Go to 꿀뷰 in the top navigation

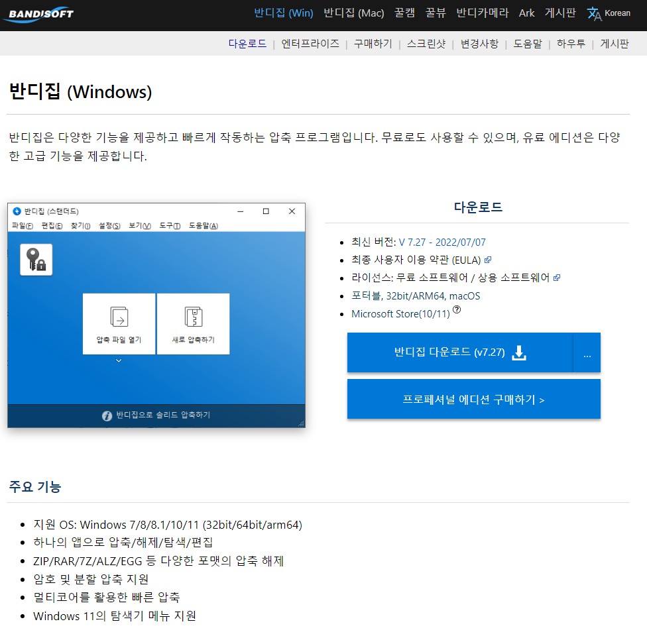click(436, 13)
